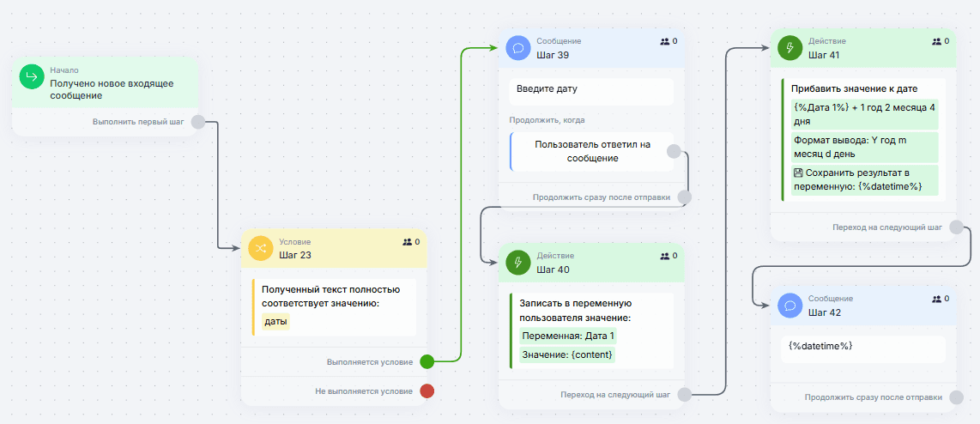
Task: Click the '{%datetime%}' message text in Шаг 42
Action: pos(820,346)
